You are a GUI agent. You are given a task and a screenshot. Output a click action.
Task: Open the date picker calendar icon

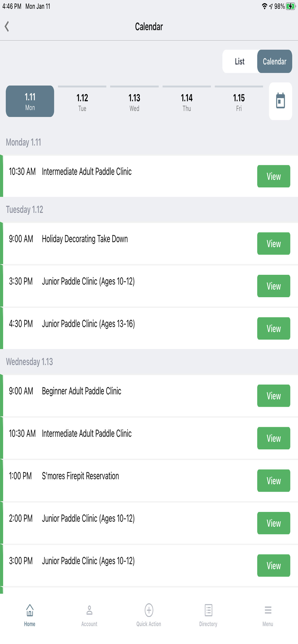pos(280,101)
